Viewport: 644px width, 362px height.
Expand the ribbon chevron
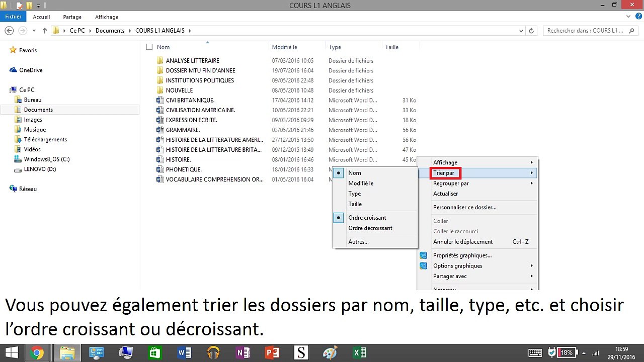627,17
